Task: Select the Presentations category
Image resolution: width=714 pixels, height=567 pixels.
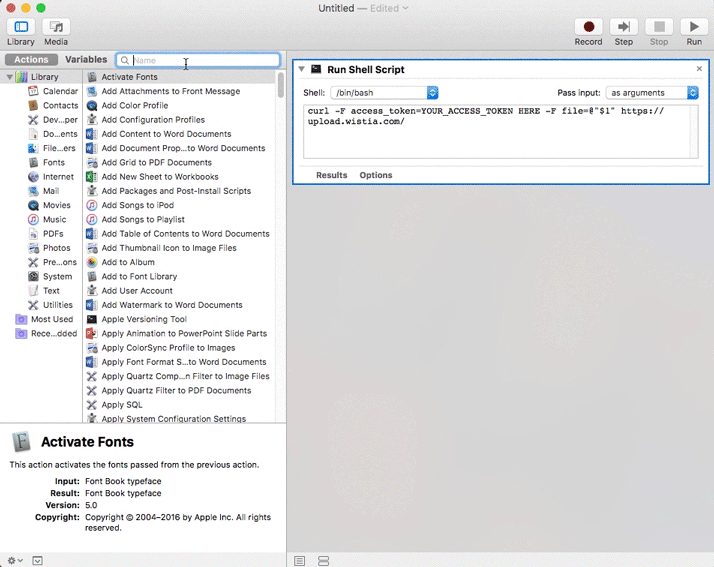Action: tap(53, 262)
